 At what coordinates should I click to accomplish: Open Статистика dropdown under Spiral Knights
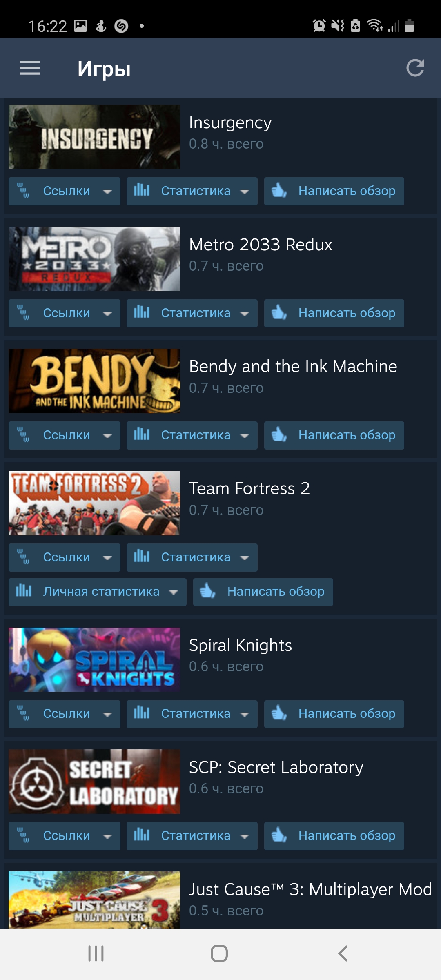(192, 714)
